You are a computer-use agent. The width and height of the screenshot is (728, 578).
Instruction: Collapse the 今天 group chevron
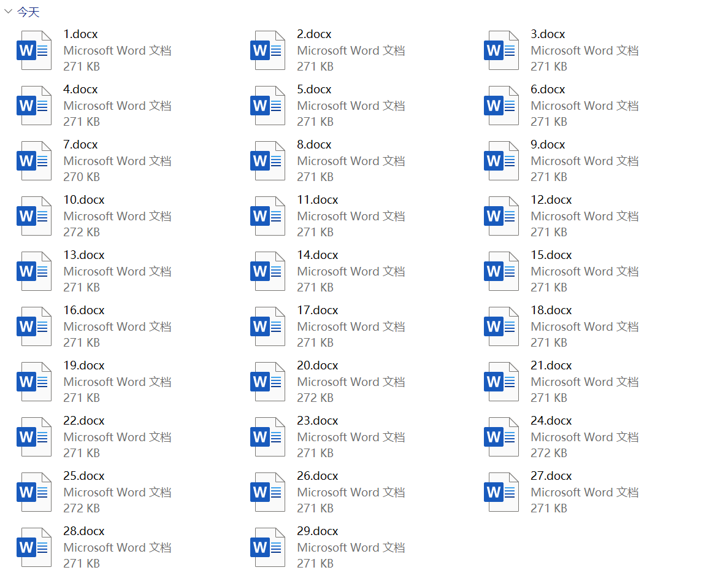pyautogui.click(x=8, y=11)
